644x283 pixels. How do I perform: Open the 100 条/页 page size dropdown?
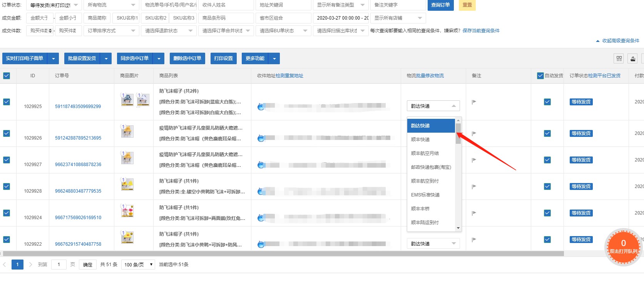click(x=138, y=265)
